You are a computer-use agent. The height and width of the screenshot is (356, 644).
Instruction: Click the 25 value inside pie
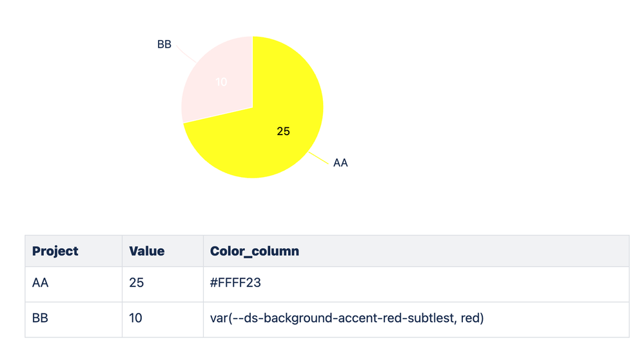tap(284, 131)
